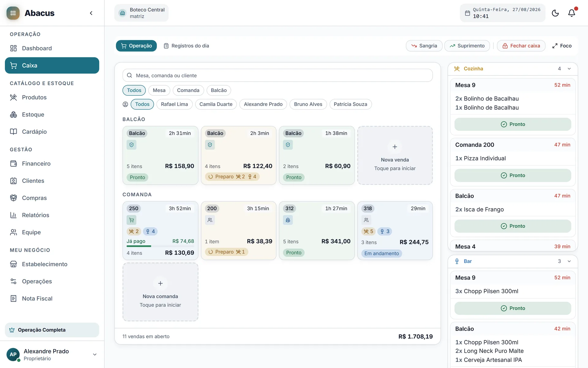Screen dimensions: 588x368
Task: Enter Foco mode
Action: 562,46
